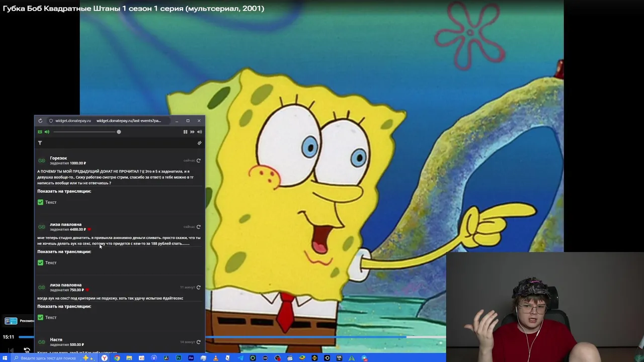The image size is (644, 362).
Task: Open site security shield info in widget window
Action: point(51,121)
